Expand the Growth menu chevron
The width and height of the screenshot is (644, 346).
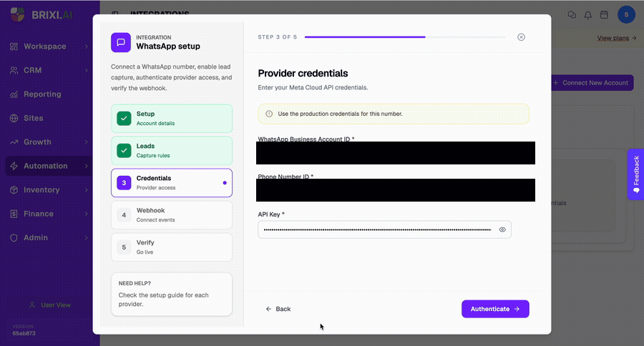(87, 142)
